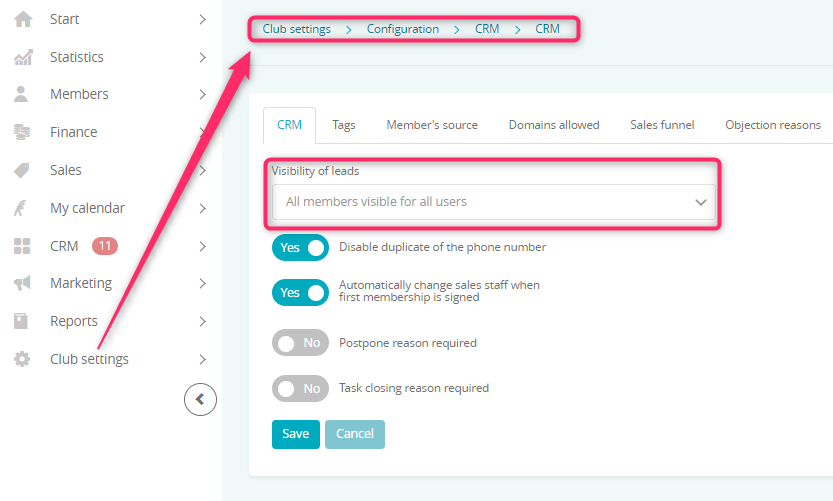Click the last CRM breadcrumb item
The width and height of the screenshot is (833, 501).
click(547, 29)
